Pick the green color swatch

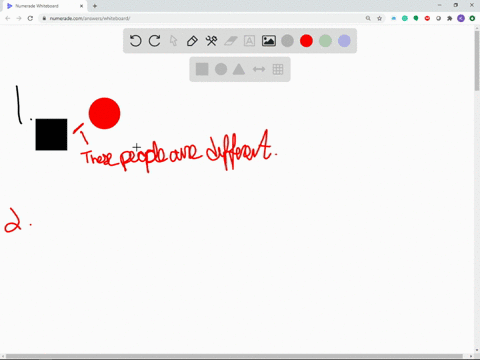click(x=325, y=41)
